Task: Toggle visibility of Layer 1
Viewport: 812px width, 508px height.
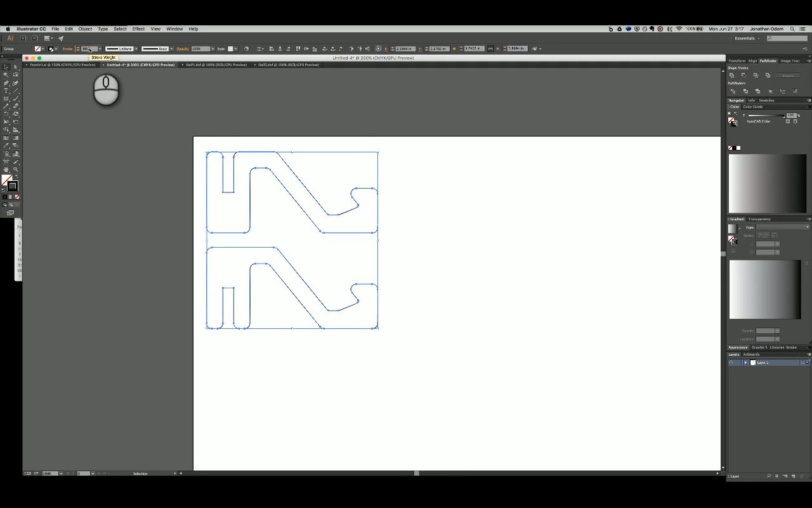Action: click(731, 363)
